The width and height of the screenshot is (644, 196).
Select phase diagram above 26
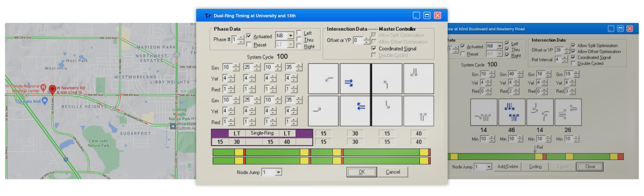pos(568,112)
